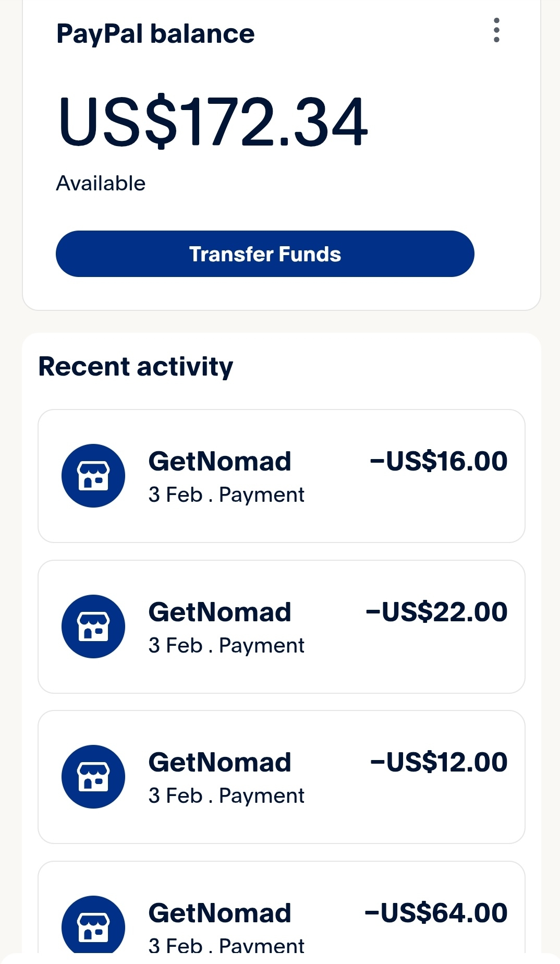Tap the Transfer Funds button

[265, 254]
